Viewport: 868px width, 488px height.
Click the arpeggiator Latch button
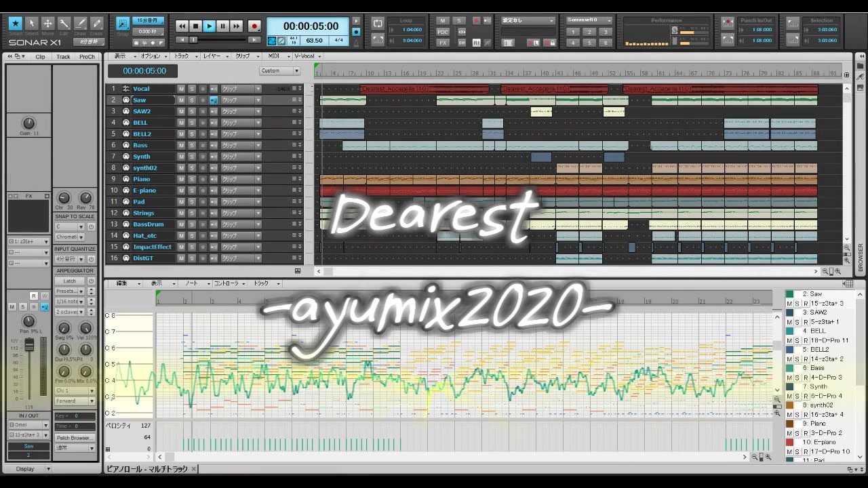click(x=70, y=281)
